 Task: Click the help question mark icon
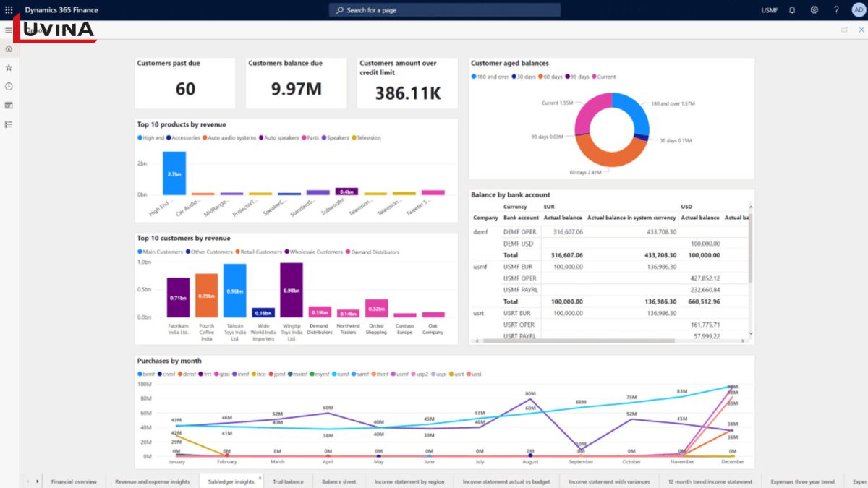pyautogui.click(x=836, y=10)
